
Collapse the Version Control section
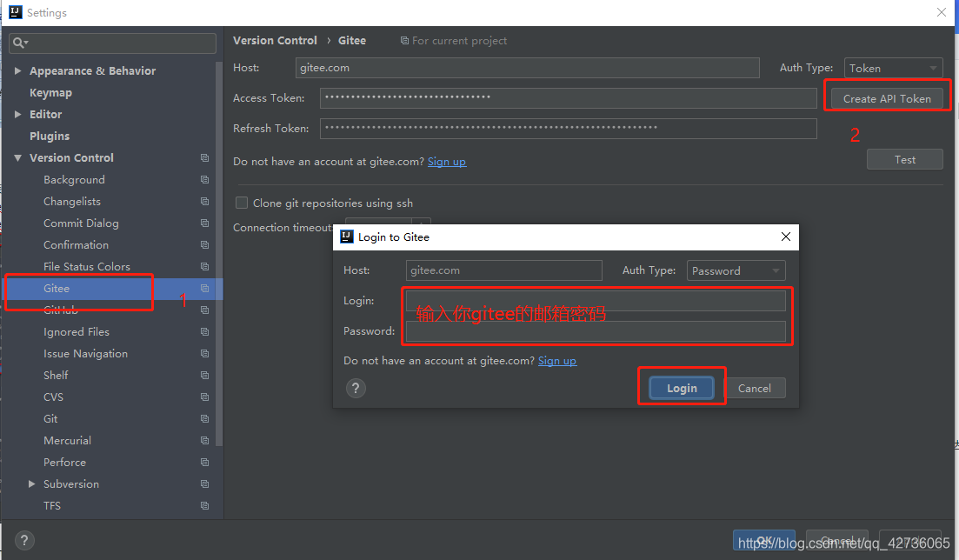coord(17,158)
